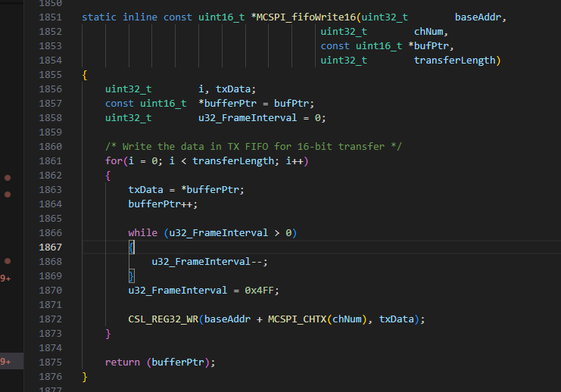Click '*bufferPtr' on line 1857
Viewport: 561px width, 392px height.
click(x=228, y=104)
